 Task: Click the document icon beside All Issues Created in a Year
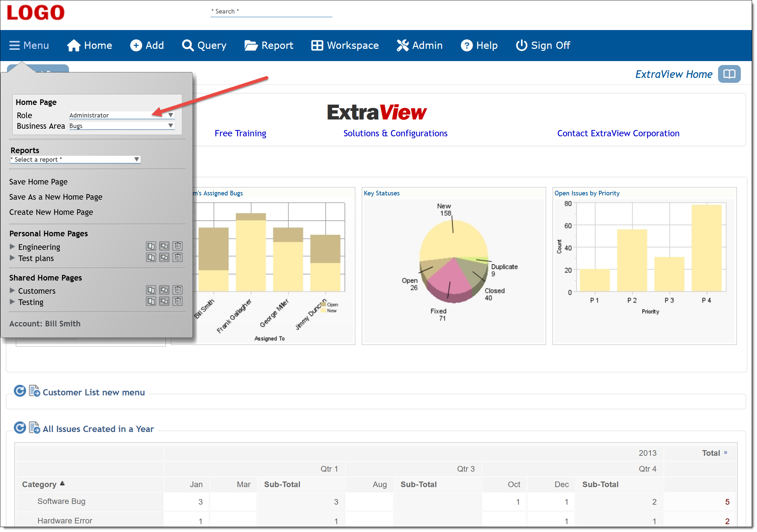pyautogui.click(x=34, y=428)
